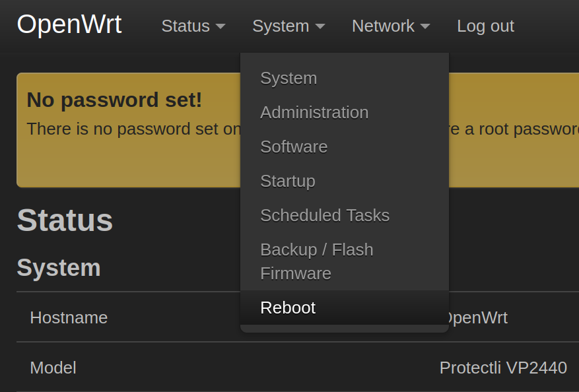Click the OpenWrt hostname value in table
579x392 pixels.
coord(478,317)
